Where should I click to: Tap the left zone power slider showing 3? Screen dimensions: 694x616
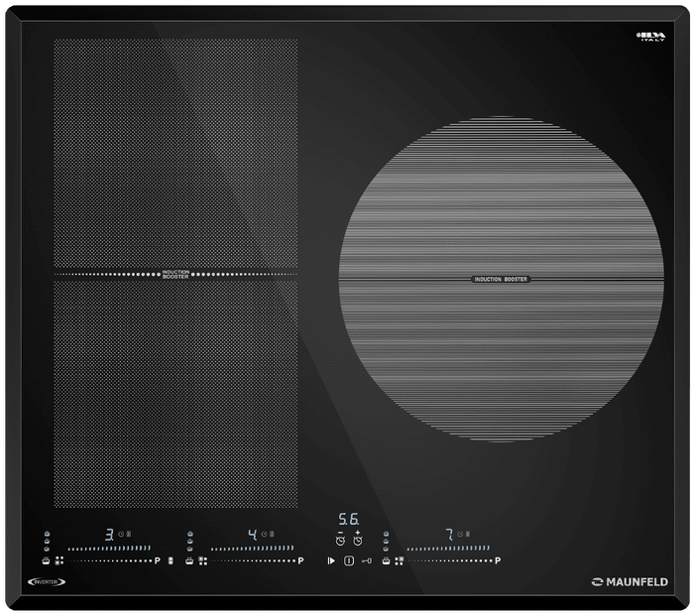tap(109, 548)
